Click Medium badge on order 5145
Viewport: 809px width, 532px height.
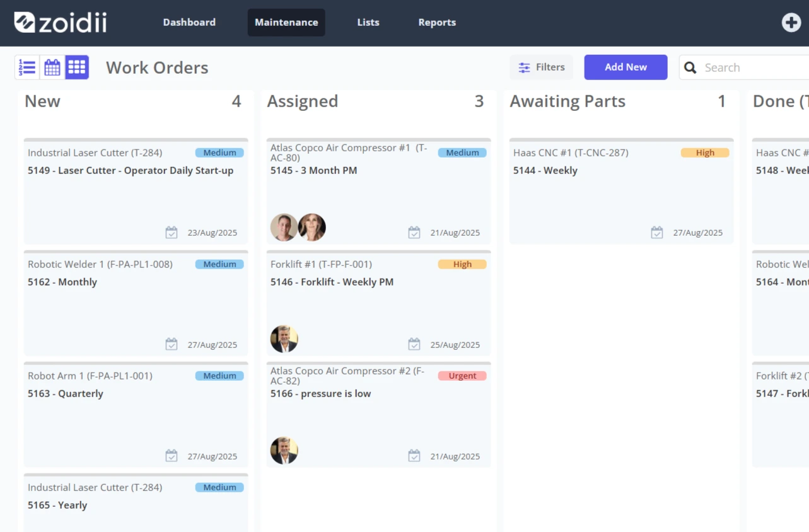pos(462,153)
